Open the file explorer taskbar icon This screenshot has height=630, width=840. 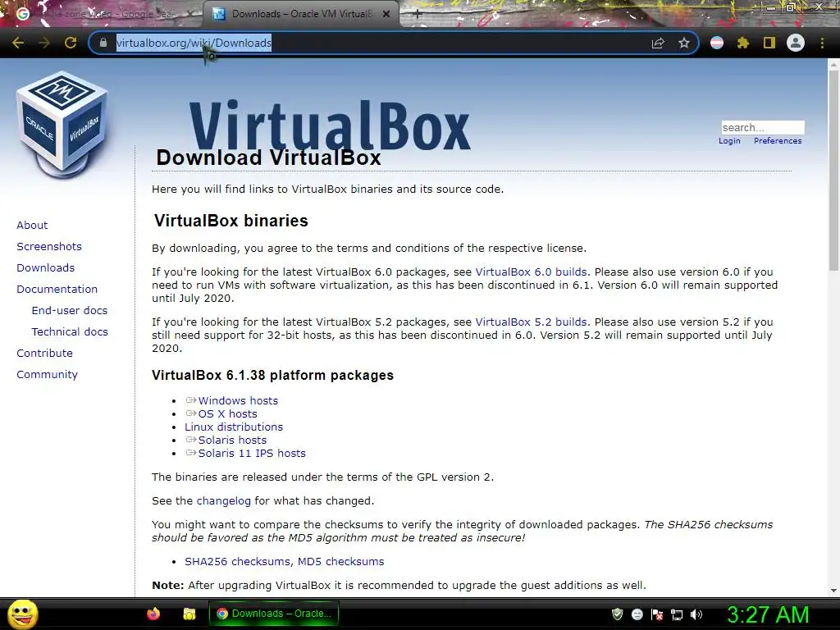point(189,614)
